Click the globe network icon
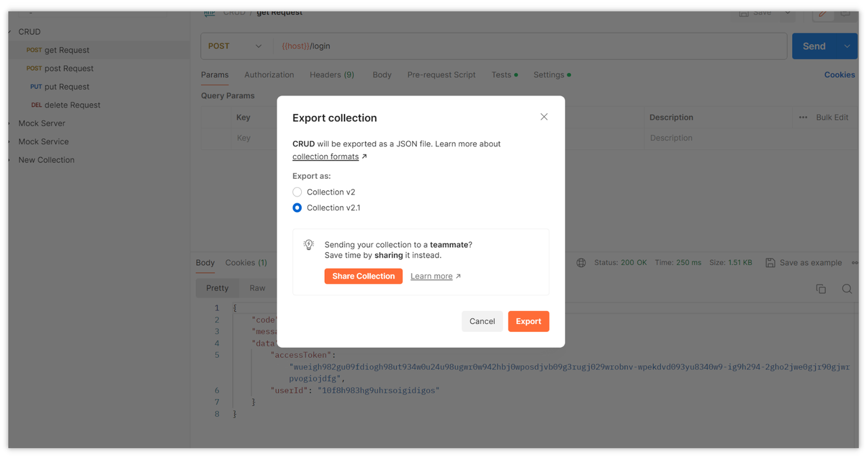 click(581, 263)
